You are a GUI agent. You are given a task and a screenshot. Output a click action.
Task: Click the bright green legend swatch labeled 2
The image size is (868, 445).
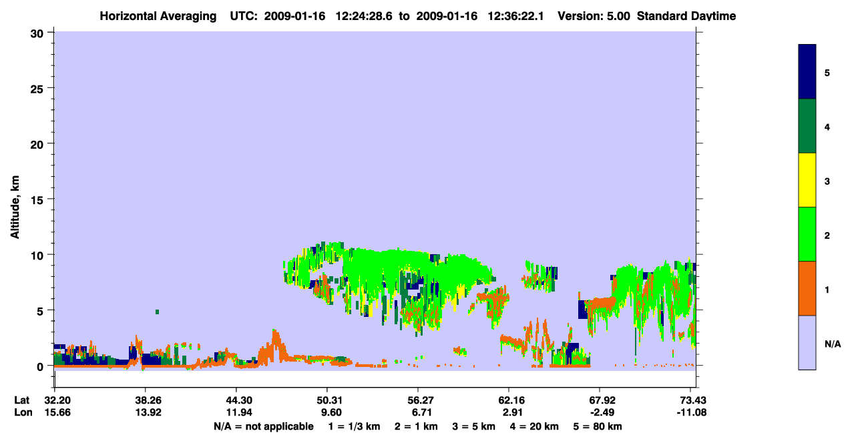tap(807, 234)
